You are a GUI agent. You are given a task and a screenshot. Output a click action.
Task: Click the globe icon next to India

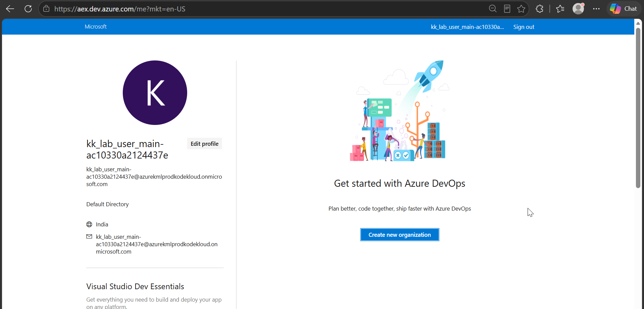[89, 224]
